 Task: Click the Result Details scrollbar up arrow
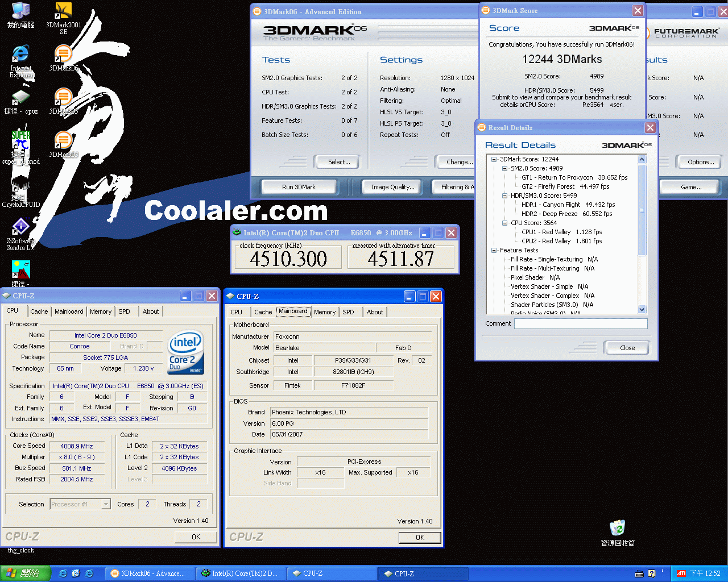pyautogui.click(x=642, y=160)
